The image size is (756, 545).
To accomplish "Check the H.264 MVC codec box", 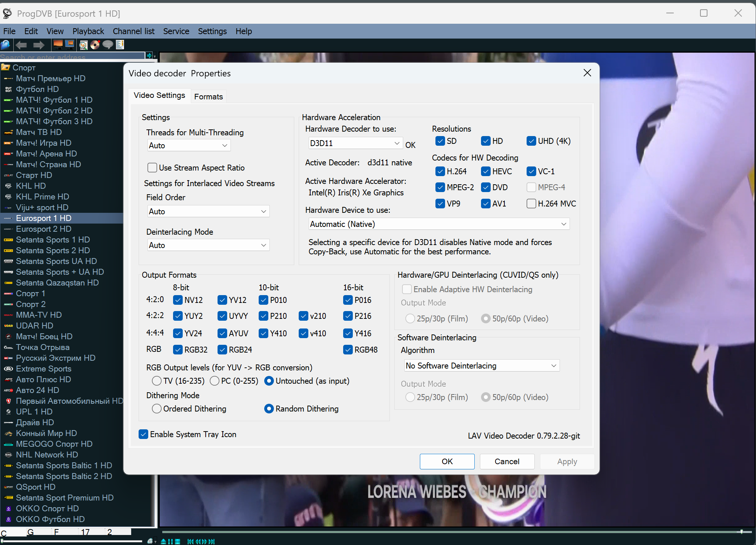I will (531, 204).
